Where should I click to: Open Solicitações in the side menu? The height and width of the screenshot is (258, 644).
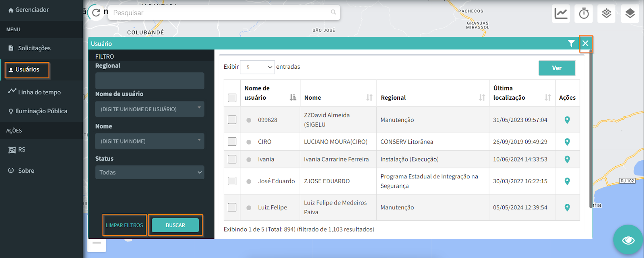coord(34,48)
